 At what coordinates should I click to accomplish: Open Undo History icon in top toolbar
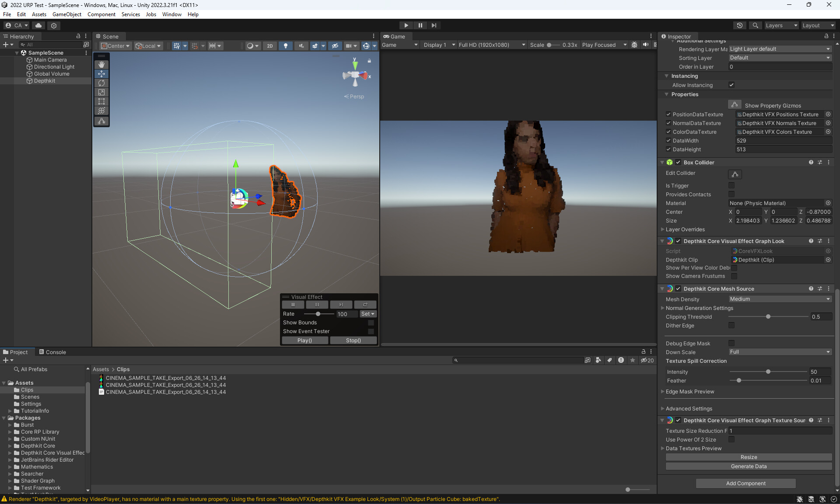coord(740,25)
